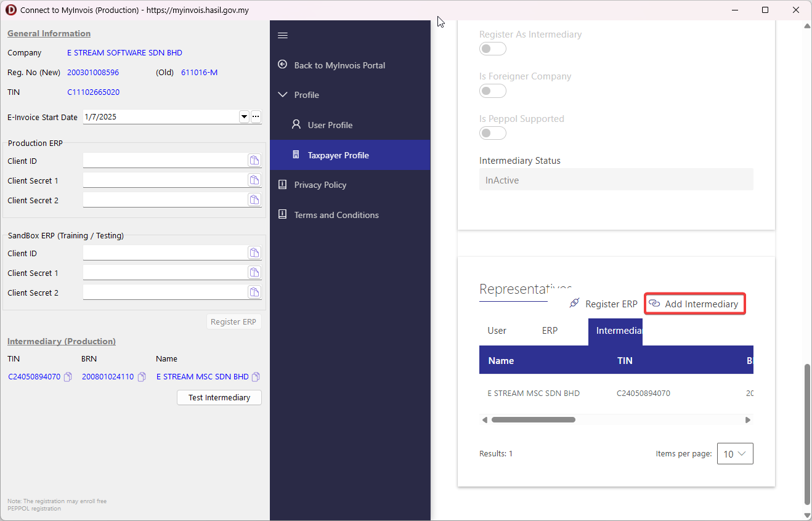Click the Intermediary Status InActive field
This screenshot has height=521, width=812.
tap(616, 179)
